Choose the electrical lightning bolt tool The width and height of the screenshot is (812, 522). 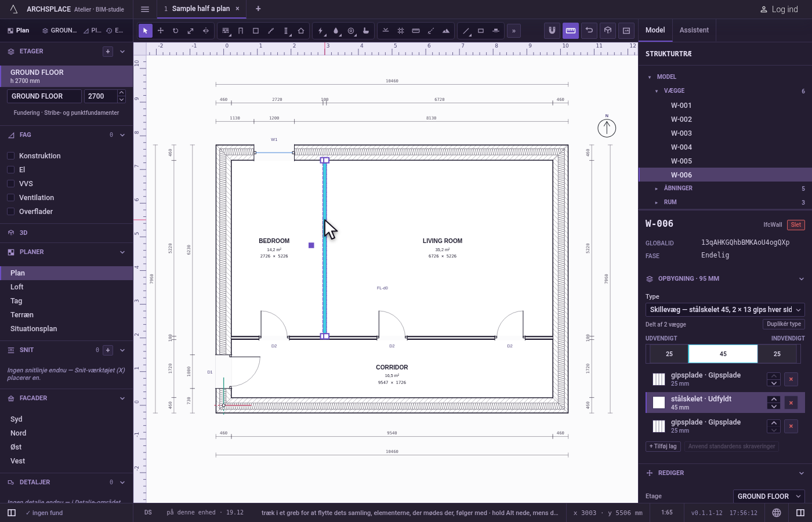pos(321,31)
